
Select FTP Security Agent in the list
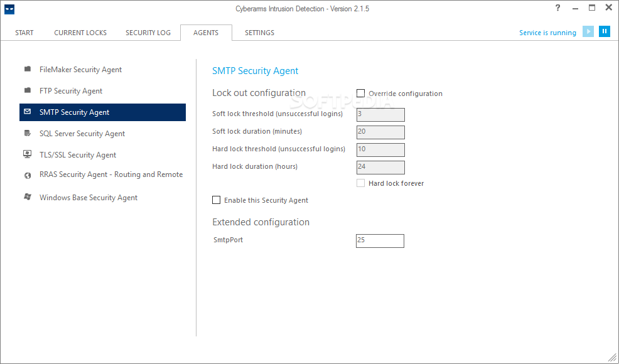(x=102, y=91)
